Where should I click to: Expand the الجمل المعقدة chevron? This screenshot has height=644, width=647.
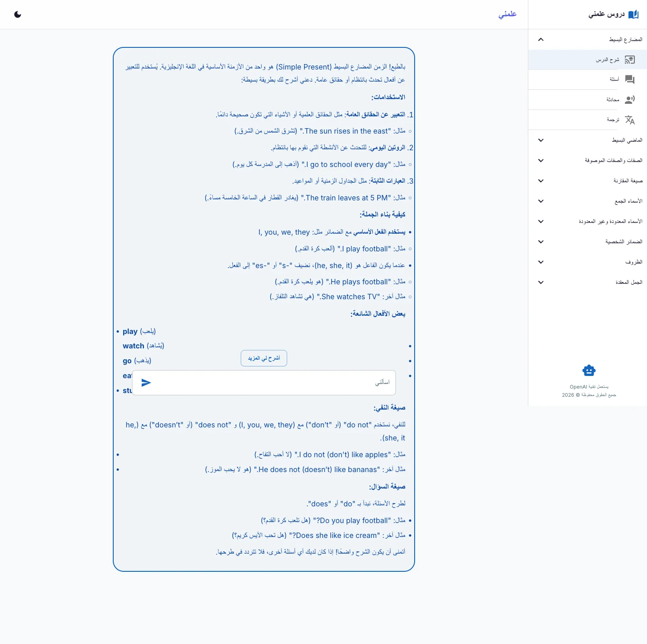[x=541, y=283]
